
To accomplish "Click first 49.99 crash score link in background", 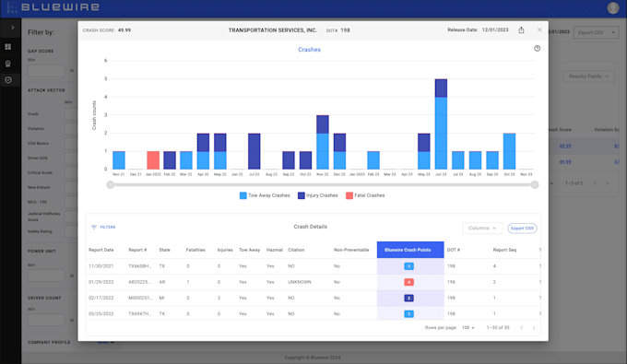I will pyautogui.click(x=565, y=146).
